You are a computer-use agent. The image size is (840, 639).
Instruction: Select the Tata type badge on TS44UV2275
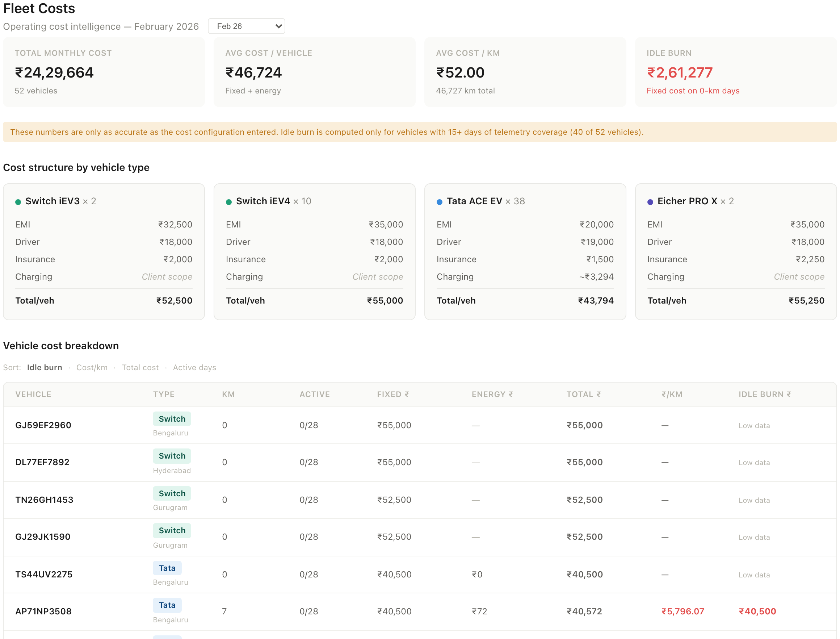pyautogui.click(x=167, y=568)
